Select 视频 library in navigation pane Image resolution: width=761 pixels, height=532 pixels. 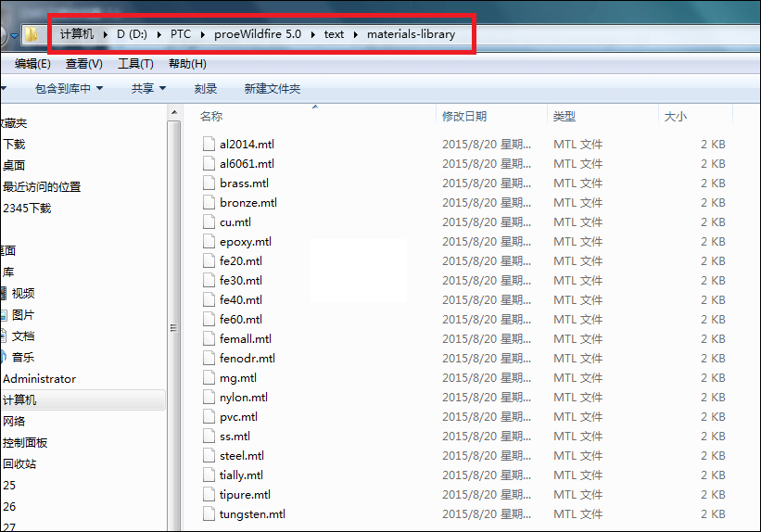(x=23, y=293)
